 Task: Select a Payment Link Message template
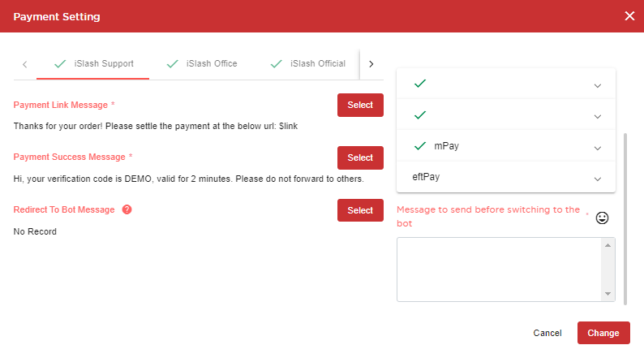pos(360,106)
